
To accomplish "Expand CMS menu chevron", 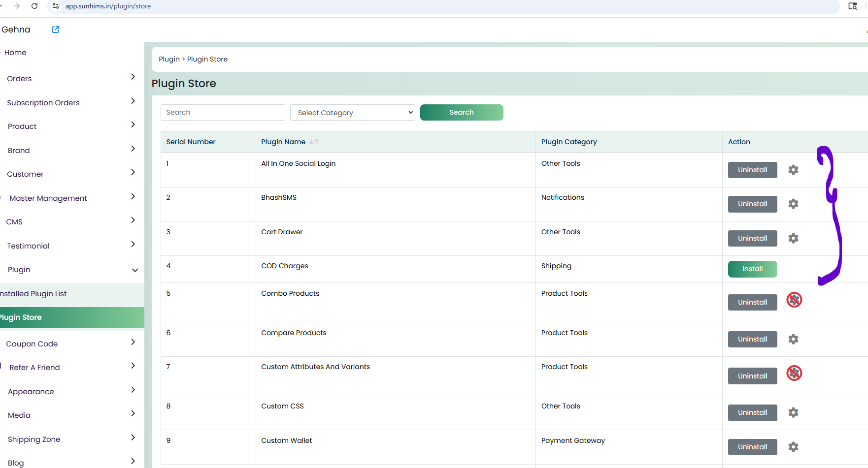I will 133,220.
